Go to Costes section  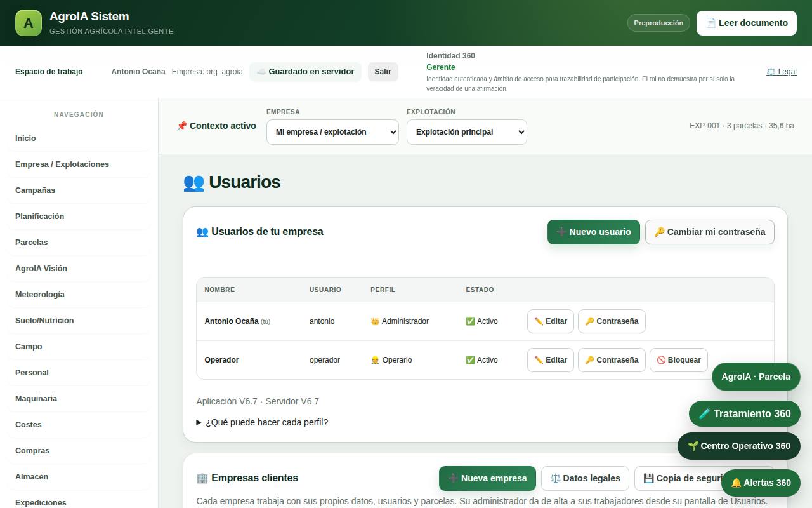tap(79, 425)
